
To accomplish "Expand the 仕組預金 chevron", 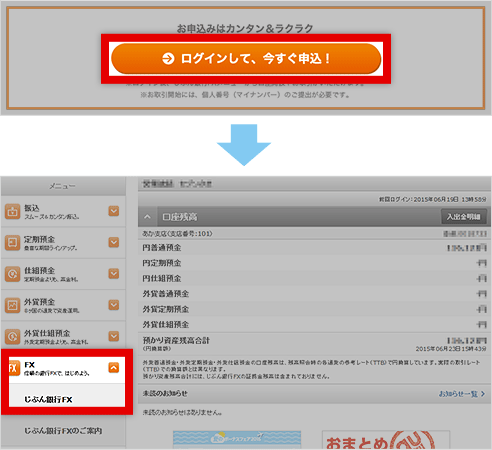I will [114, 274].
